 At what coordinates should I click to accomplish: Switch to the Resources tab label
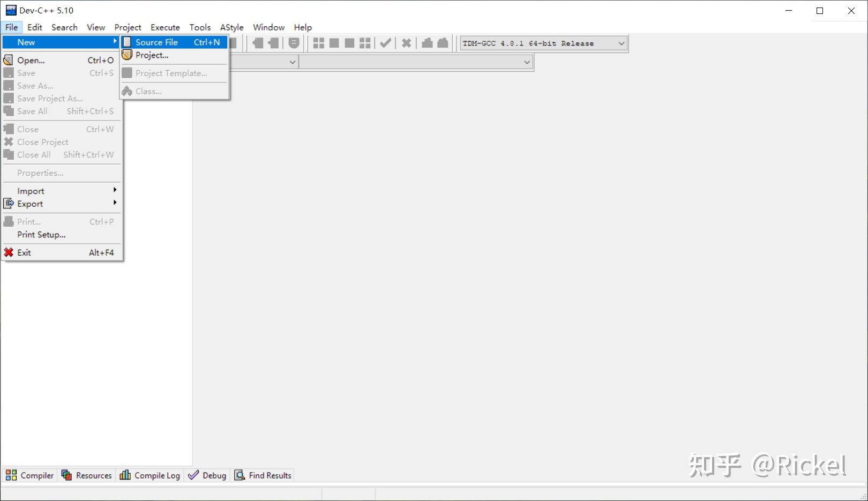coord(94,475)
